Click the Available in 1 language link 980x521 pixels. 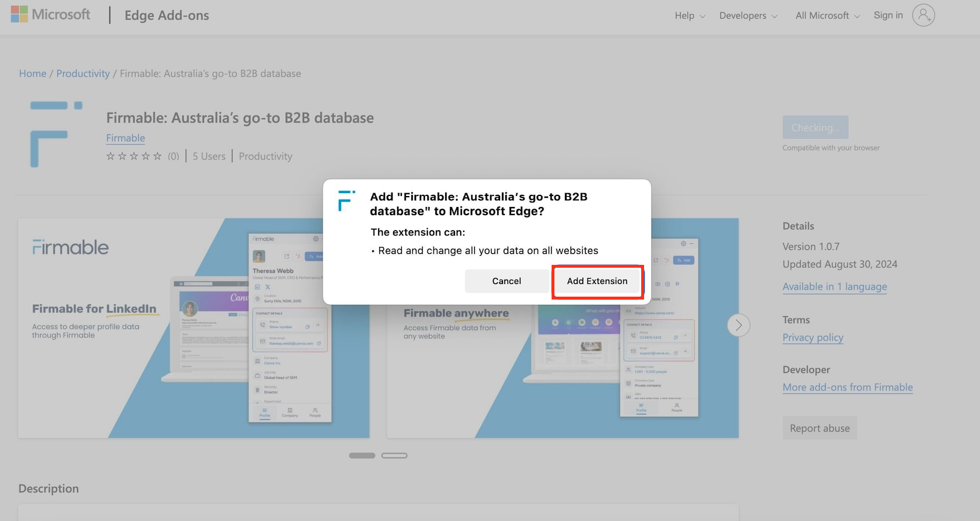(x=834, y=286)
